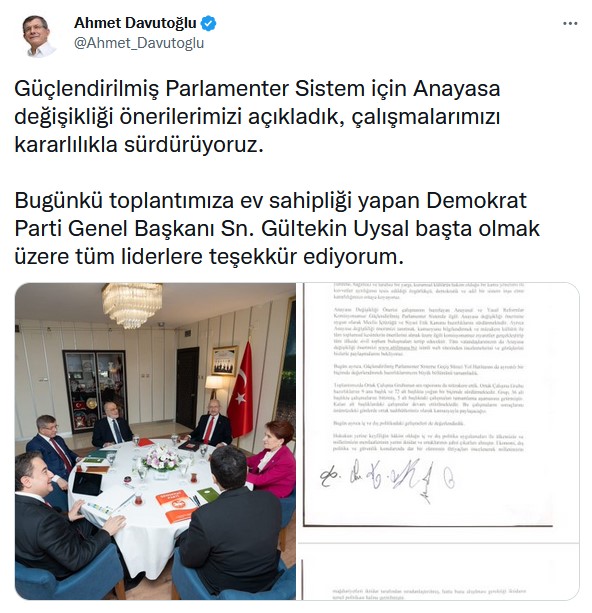Click the tweet paragraph starting with Güçlendirilmiş Parlamenter
592x613 pixels.
tap(257, 117)
